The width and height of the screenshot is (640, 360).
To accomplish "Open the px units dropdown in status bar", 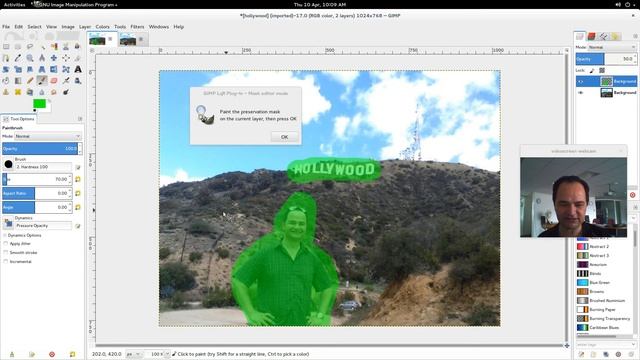I will (133, 354).
